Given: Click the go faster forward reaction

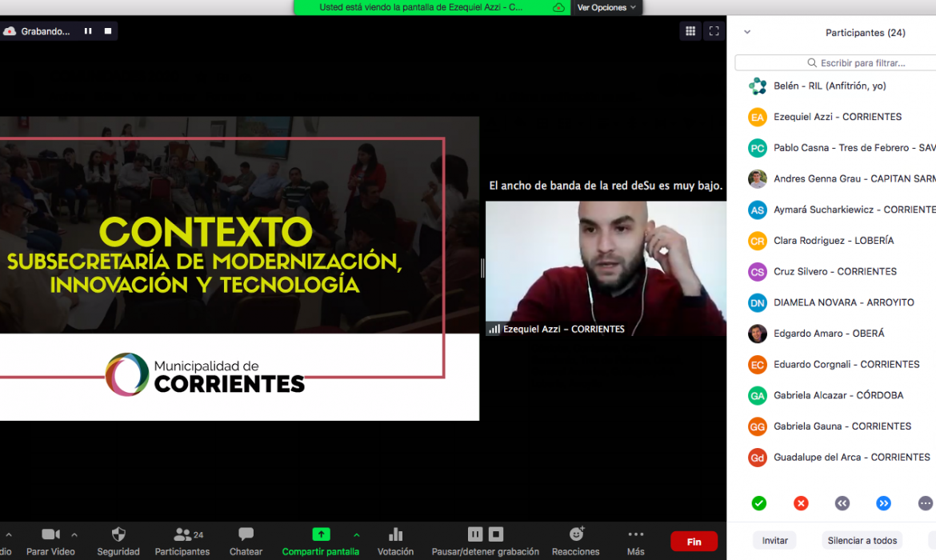Looking at the screenshot, I should click(883, 503).
